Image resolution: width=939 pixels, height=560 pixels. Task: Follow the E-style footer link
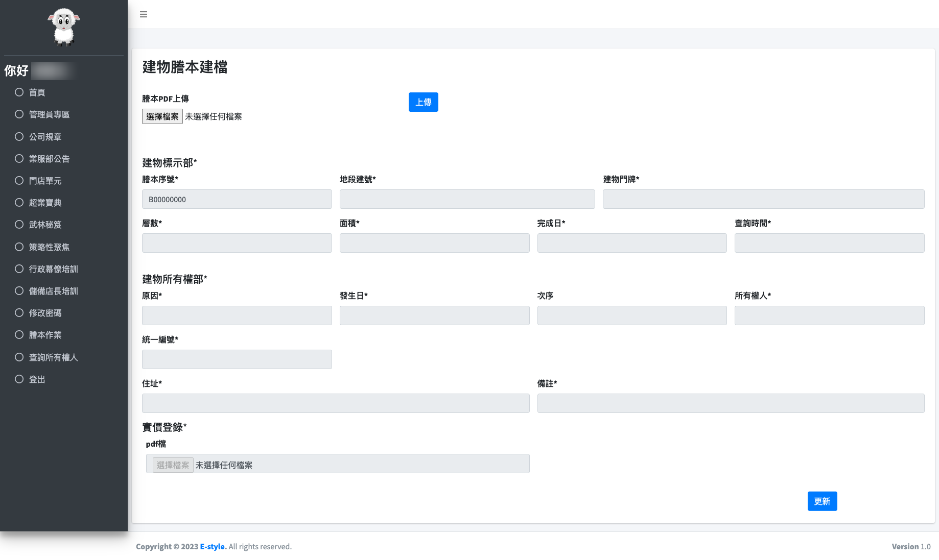tap(213, 546)
